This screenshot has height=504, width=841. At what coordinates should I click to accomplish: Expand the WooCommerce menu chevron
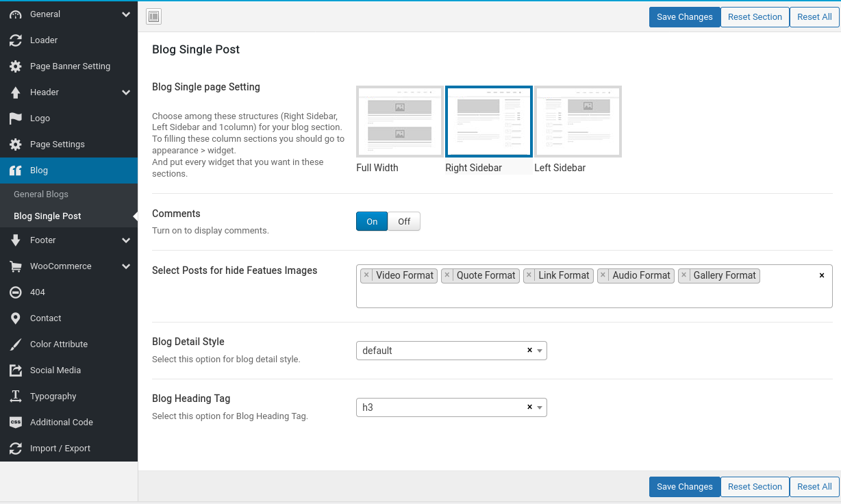[126, 266]
